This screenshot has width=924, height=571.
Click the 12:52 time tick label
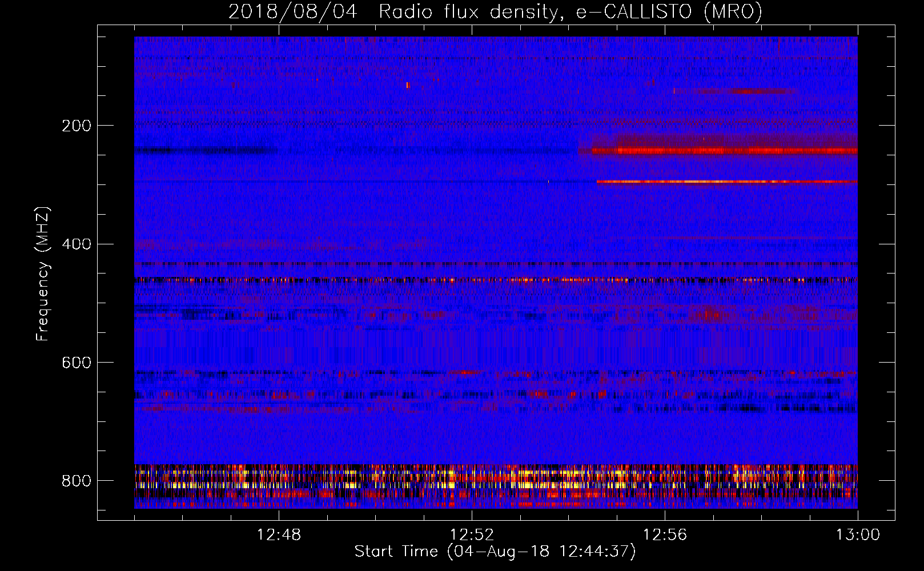tap(472, 535)
